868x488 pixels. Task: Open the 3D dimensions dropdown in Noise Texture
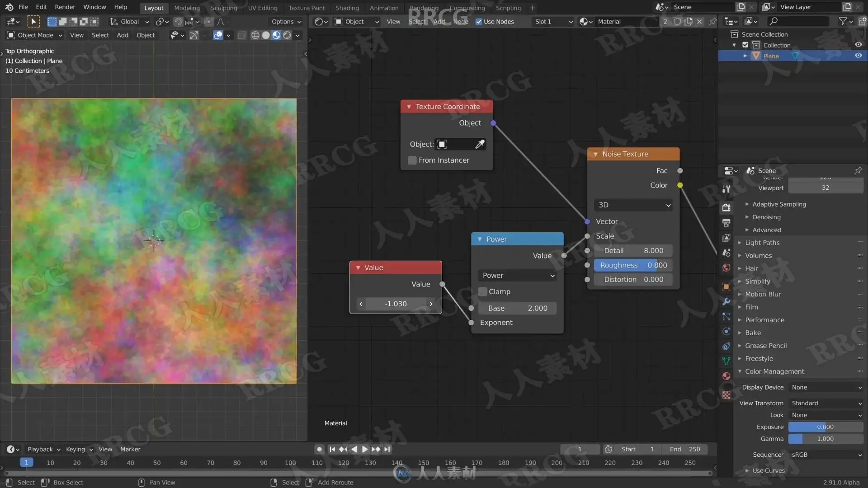pyautogui.click(x=633, y=205)
